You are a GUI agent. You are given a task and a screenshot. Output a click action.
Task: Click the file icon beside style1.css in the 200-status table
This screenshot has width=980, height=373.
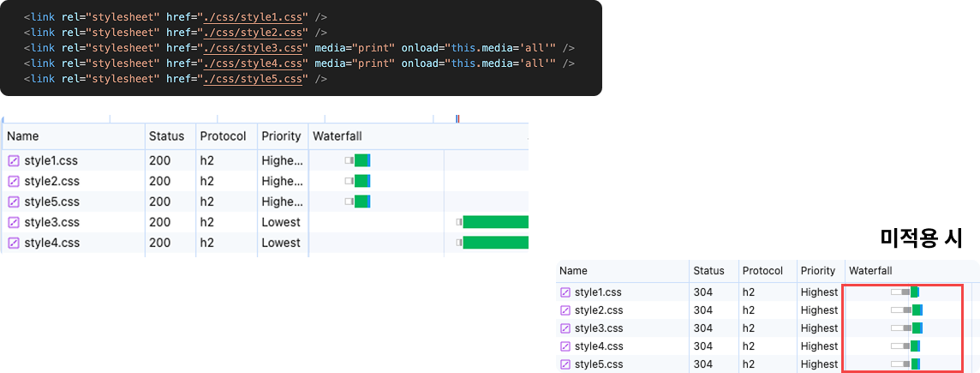tap(13, 161)
